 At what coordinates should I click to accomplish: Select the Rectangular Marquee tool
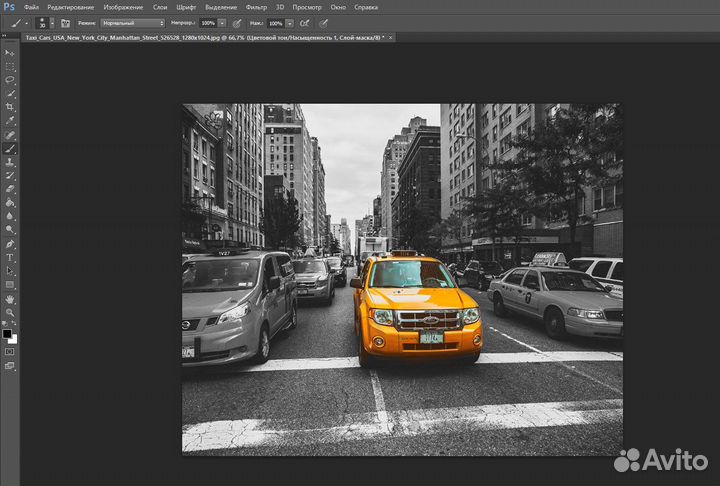[10, 66]
